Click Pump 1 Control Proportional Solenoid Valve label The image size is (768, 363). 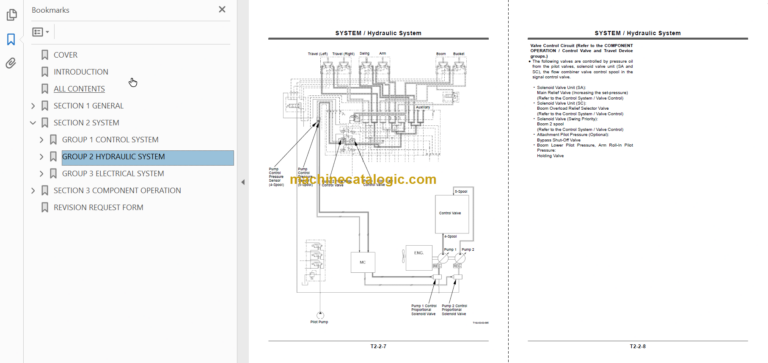(424, 310)
